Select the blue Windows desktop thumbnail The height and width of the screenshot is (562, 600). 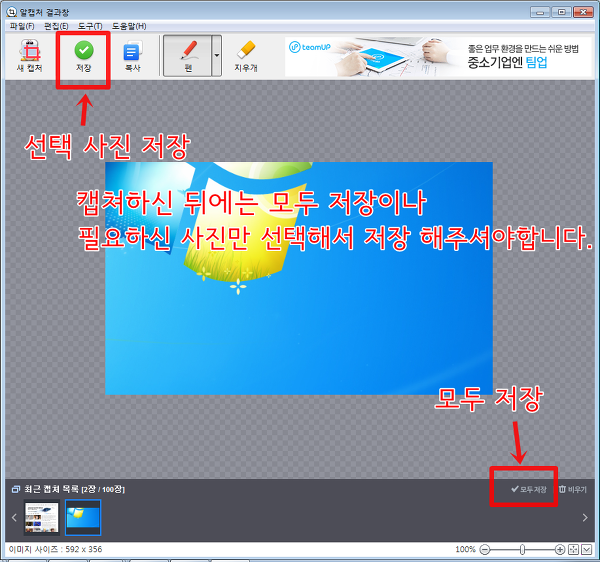[x=83, y=517]
